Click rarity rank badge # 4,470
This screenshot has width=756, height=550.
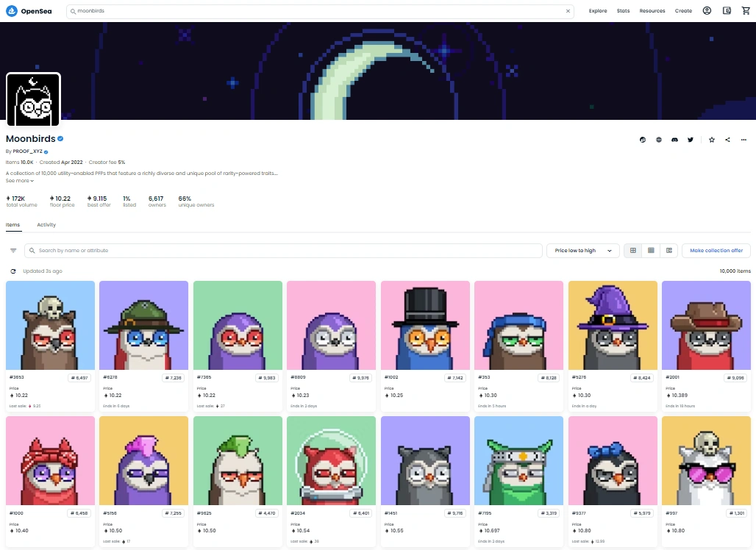pos(267,513)
